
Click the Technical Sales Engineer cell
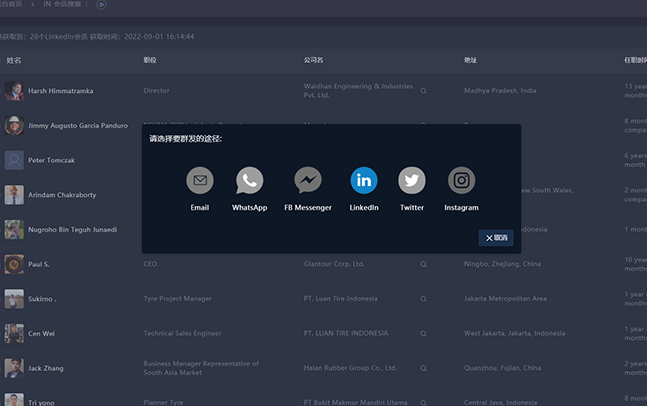182,333
